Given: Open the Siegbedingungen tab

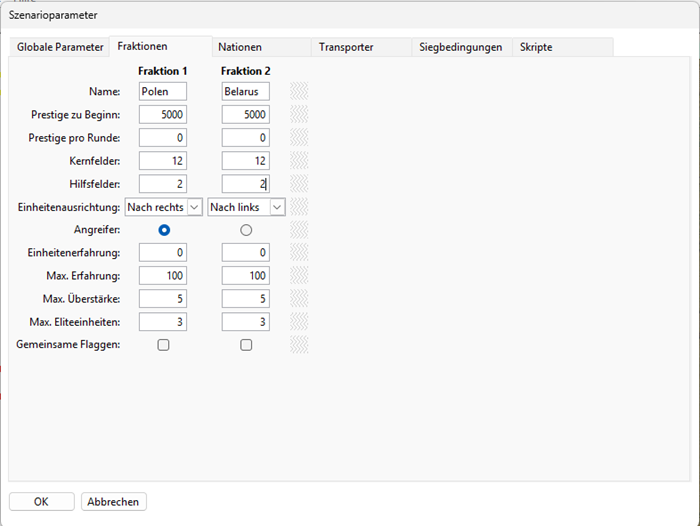Looking at the screenshot, I should (460, 47).
